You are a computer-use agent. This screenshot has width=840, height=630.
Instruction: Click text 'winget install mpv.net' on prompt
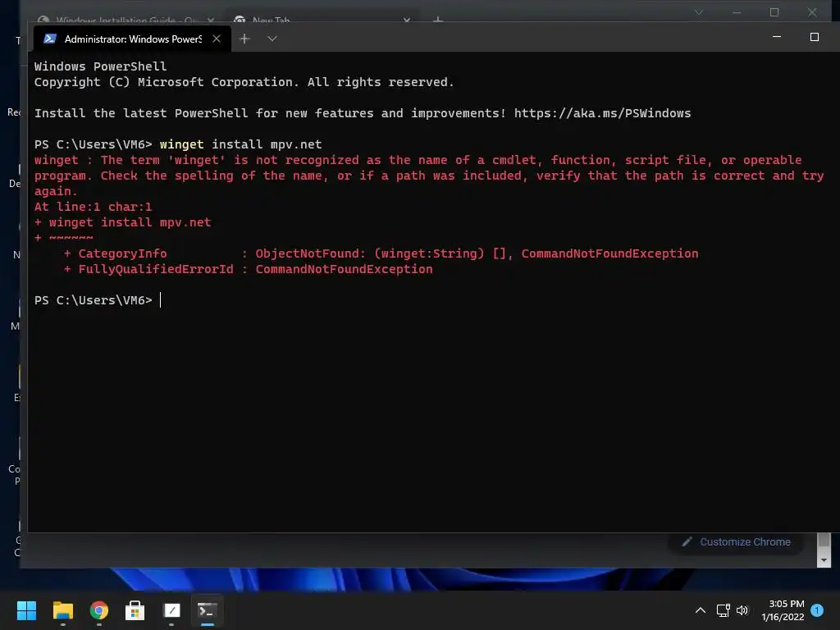(x=240, y=144)
